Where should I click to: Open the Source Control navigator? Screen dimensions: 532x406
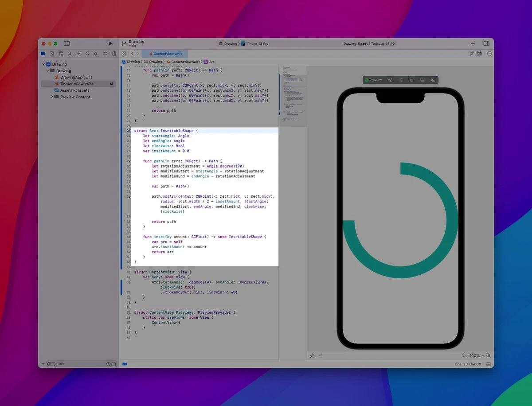pyautogui.click(x=52, y=54)
